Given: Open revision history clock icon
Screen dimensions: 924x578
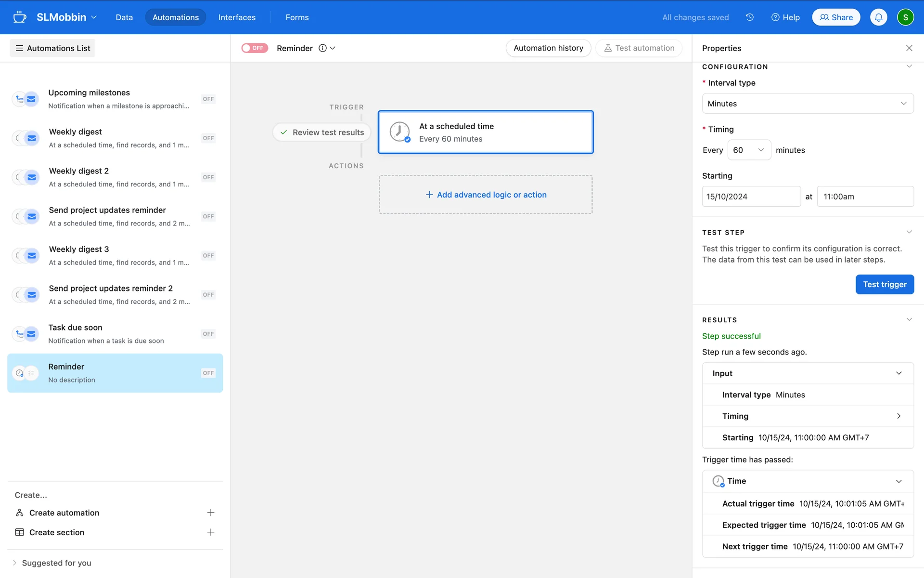Looking at the screenshot, I should point(749,17).
